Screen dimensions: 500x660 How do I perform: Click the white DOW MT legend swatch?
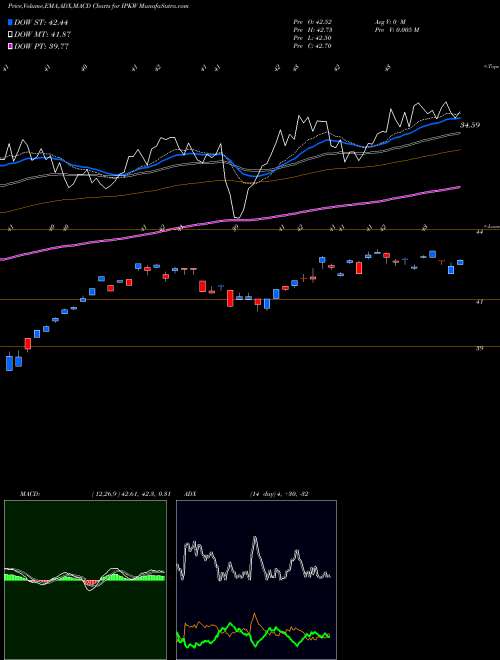pos(11,34)
